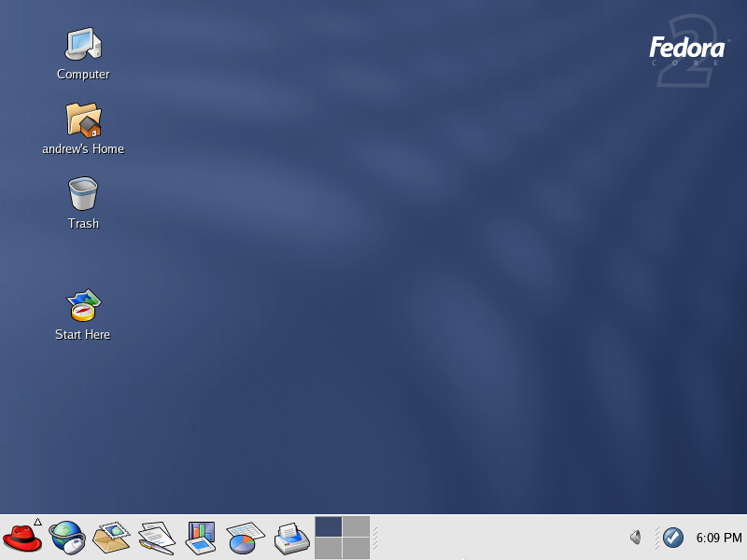Click the 6:09 PM clock
The image size is (747, 560).
(x=719, y=538)
